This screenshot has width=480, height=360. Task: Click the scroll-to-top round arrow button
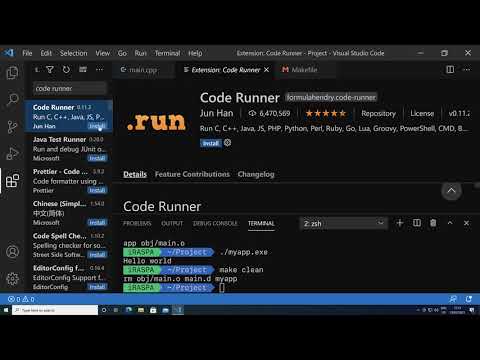pyautogui.click(x=451, y=190)
